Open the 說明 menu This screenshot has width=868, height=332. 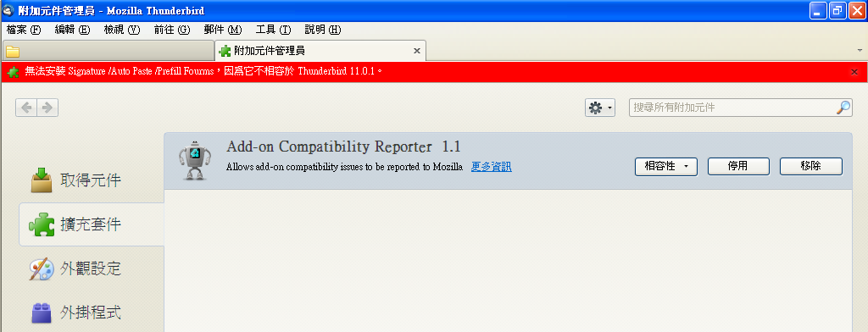coord(323,30)
